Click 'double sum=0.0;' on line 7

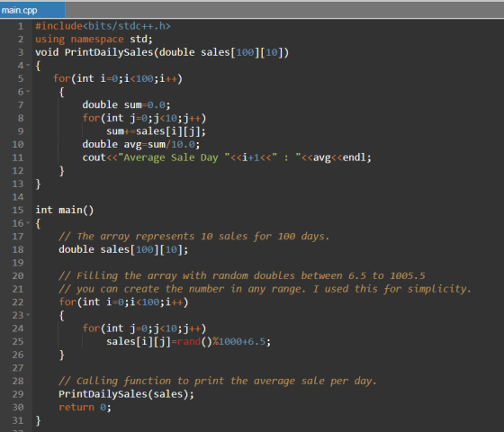tap(126, 105)
